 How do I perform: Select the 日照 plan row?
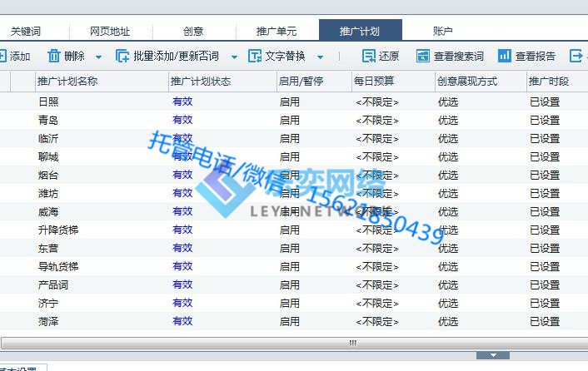point(294,101)
